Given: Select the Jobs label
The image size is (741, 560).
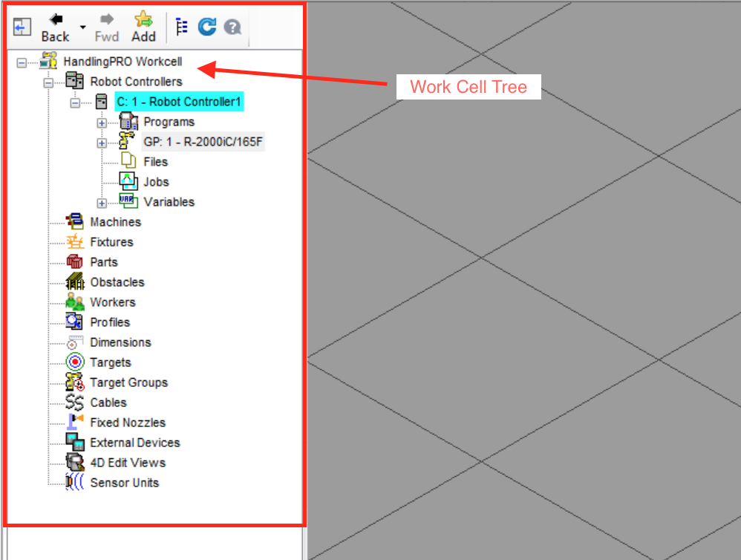Looking at the screenshot, I should (x=157, y=182).
